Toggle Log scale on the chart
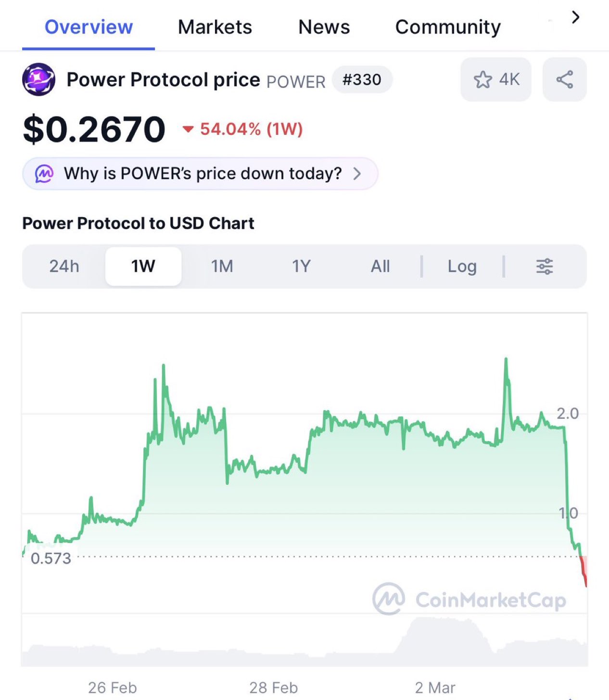This screenshot has height=700, width=609. [x=462, y=266]
